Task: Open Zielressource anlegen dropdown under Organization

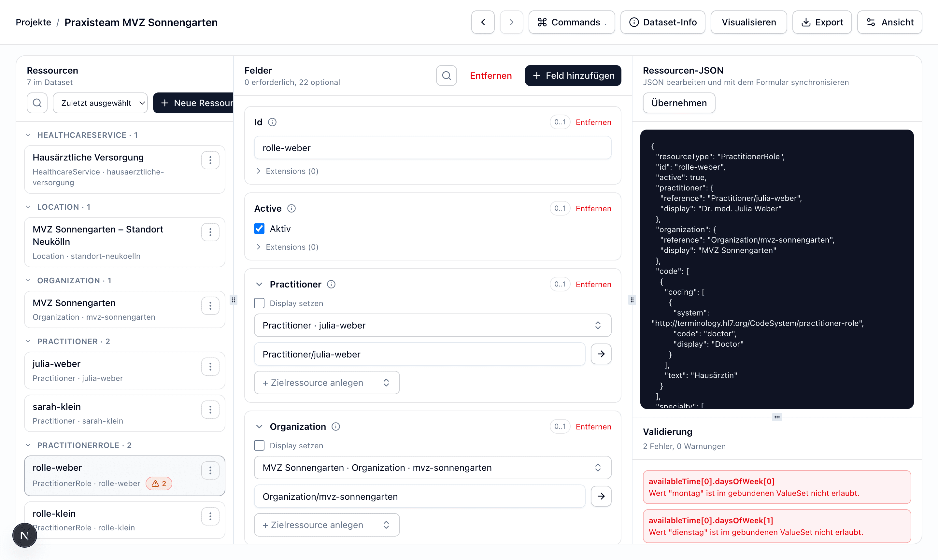Action: (327, 525)
